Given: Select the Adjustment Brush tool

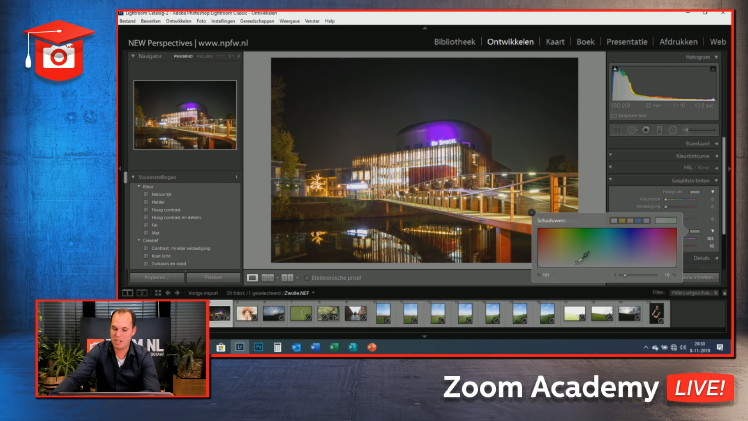Looking at the screenshot, I should click(700, 130).
